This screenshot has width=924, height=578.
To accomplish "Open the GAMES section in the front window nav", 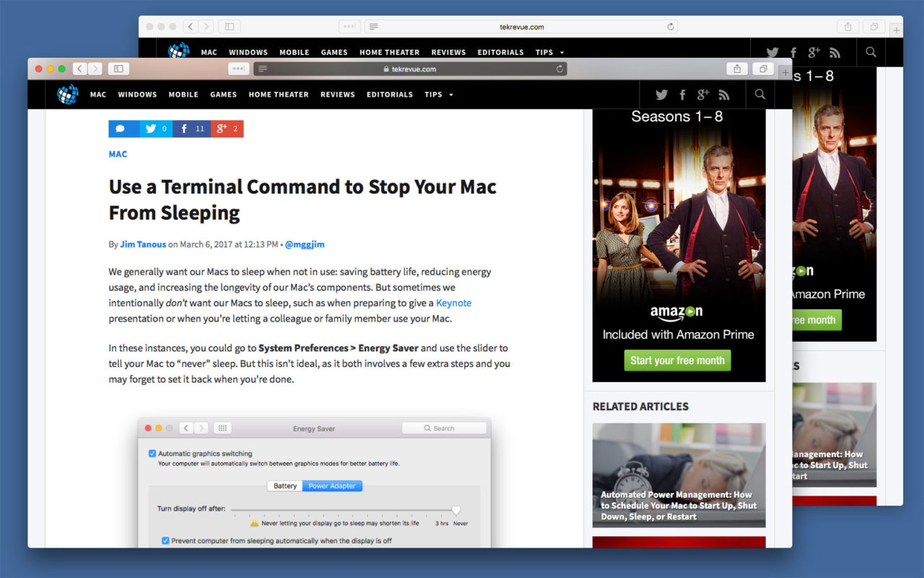I will pos(224,95).
